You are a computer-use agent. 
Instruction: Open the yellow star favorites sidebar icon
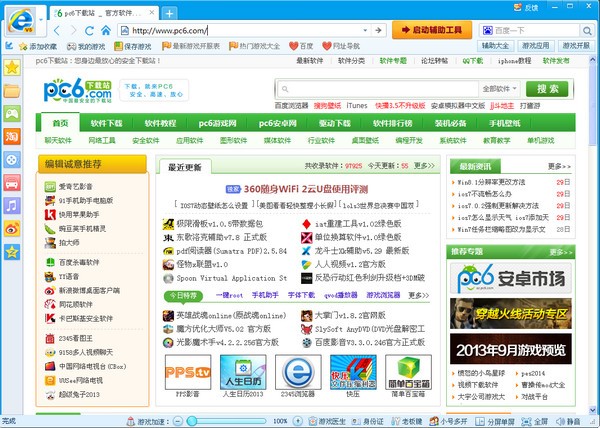coord(12,67)
